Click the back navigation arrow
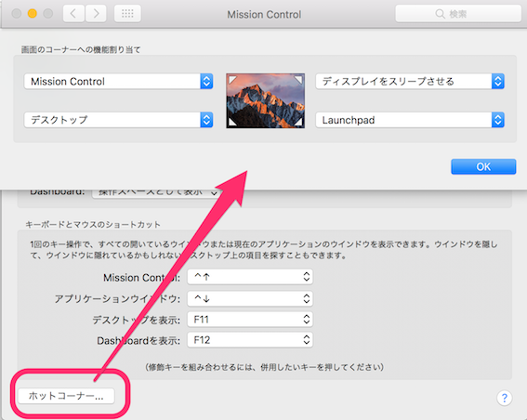The height and width of the screenshot is (420, 527). pos(73,13)
